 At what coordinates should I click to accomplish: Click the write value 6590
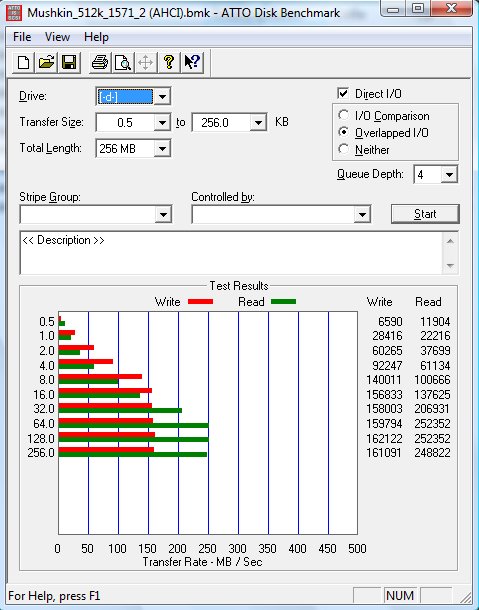tap(390, 322)
